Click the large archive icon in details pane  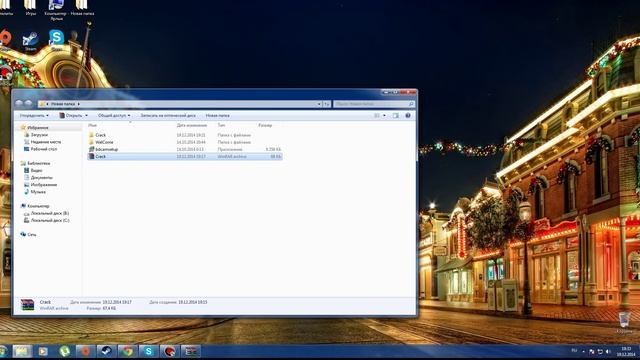27,304
